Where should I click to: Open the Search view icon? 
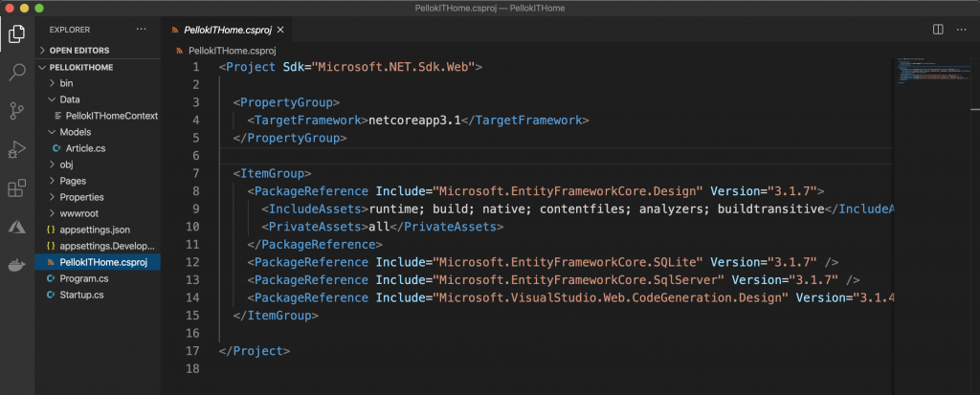16,73
